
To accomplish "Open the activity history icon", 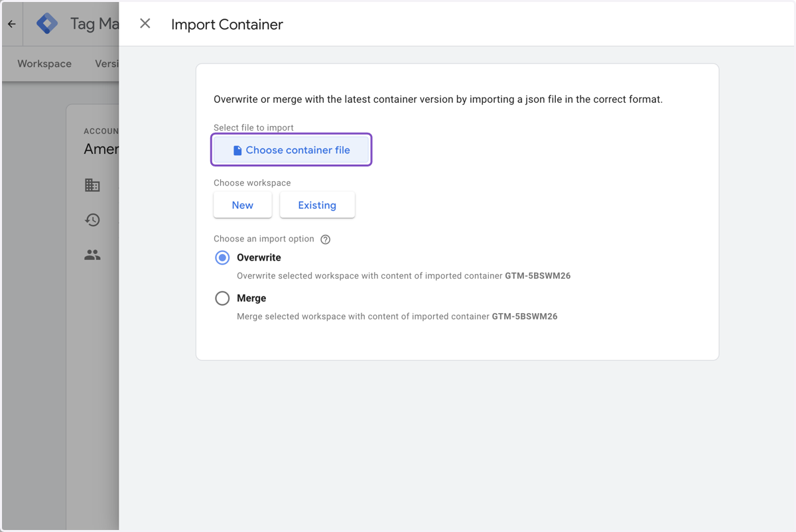I will pos(92,220).
